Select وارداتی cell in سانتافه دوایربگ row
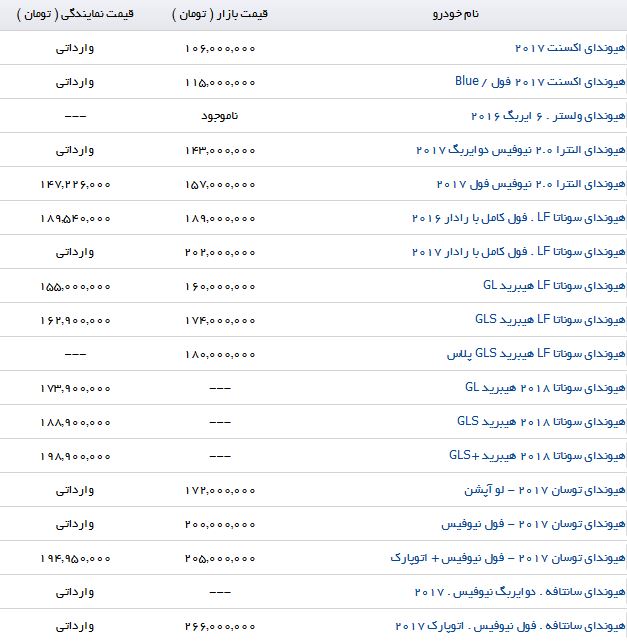 pos(75,592)
